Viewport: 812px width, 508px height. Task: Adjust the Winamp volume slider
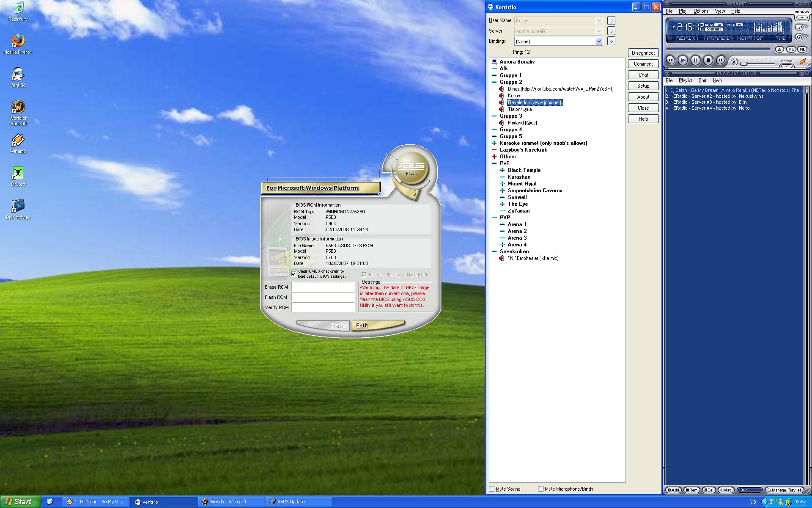click(757, 63)
